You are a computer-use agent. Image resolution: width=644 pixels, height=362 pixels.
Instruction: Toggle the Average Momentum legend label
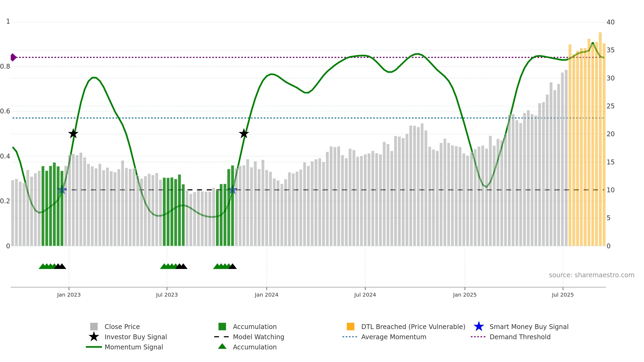(x=394, y=337)
